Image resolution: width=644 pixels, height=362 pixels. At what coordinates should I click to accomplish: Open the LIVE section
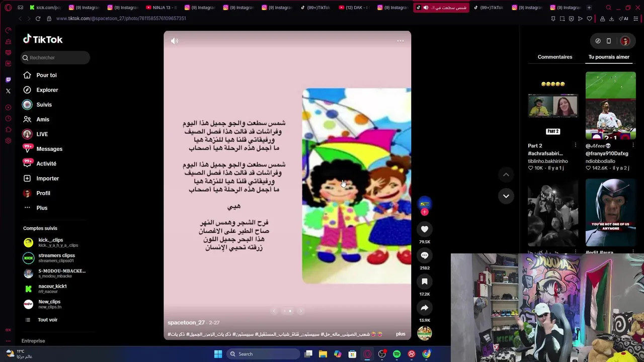(x=42, y=134)
